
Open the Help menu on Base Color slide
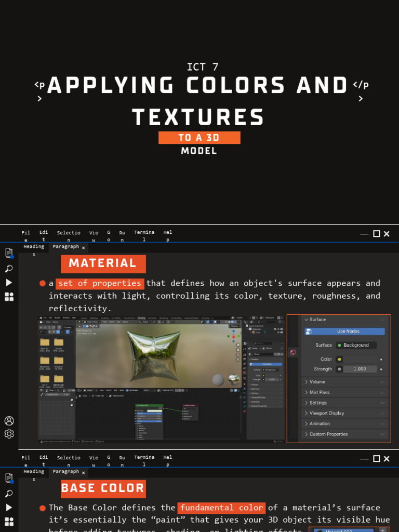[168, 461]
